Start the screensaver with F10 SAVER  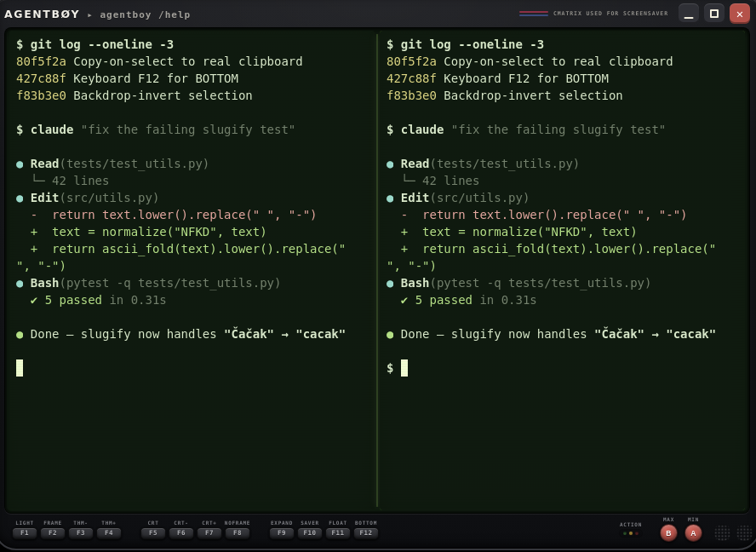click(310, 532)
